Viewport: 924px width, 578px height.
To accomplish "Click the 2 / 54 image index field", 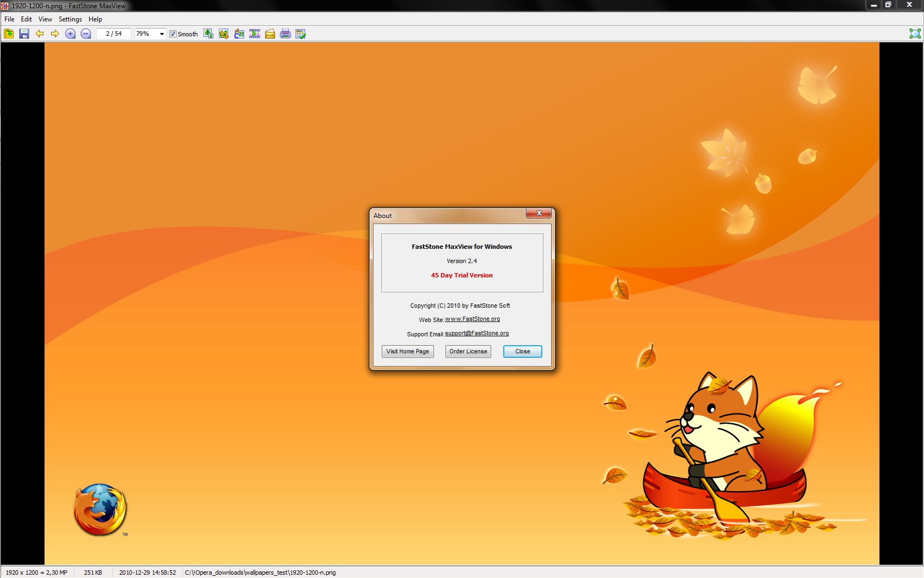I will click(114, 34).
